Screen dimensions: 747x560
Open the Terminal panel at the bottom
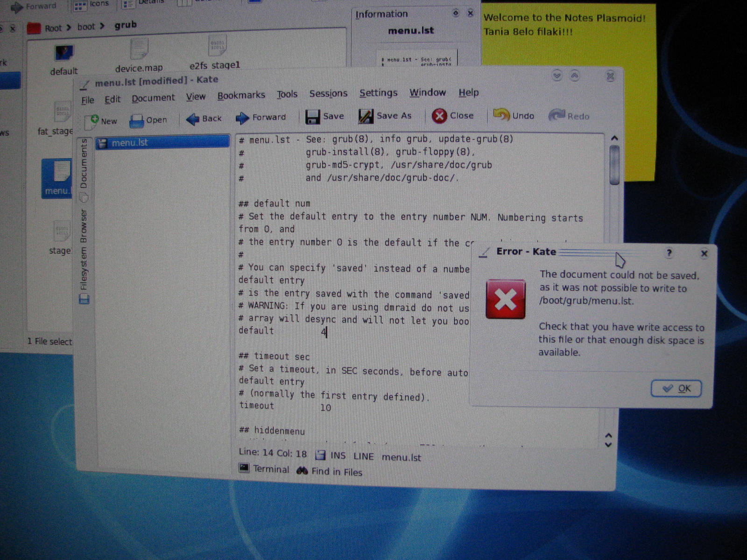(x=264, y=469)
